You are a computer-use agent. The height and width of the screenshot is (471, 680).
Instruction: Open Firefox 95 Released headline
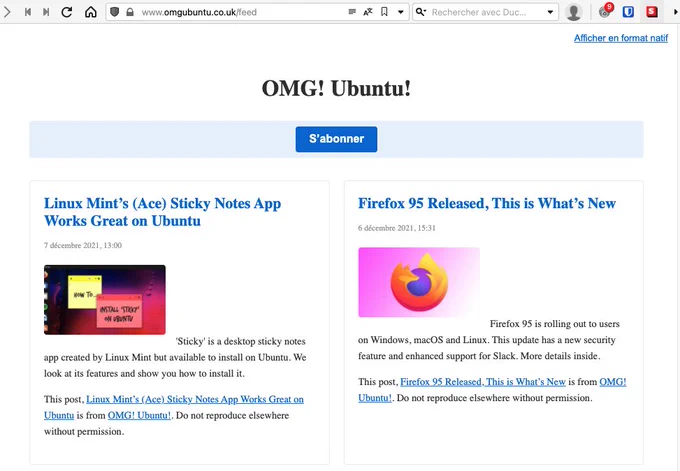click(x=487, y=203)
